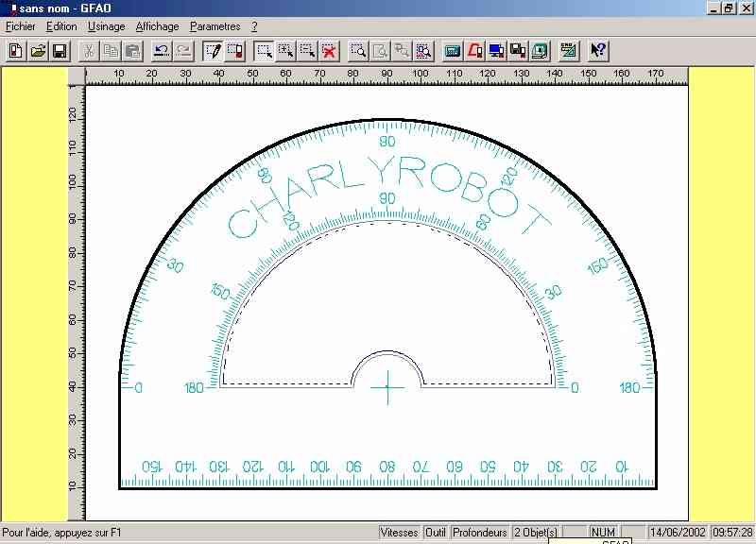
Task: Click the blue computer monitors icon
Action: (496, 51)
